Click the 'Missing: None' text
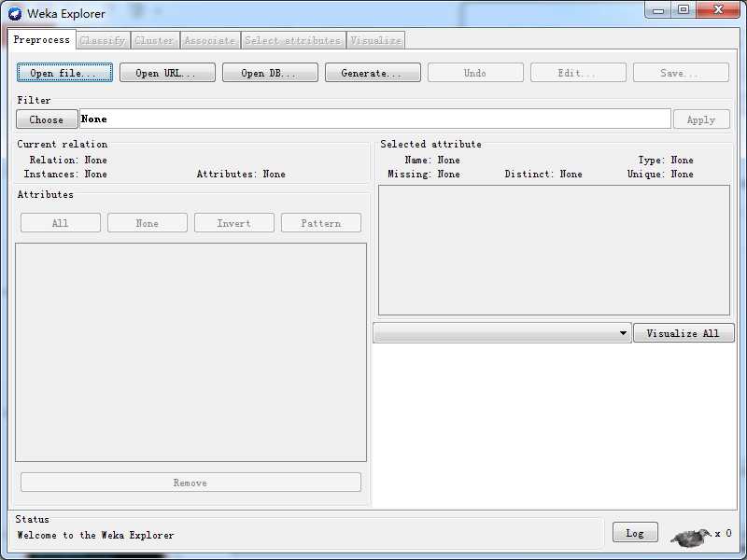The image size is (747, 560). tap(424, 175)
